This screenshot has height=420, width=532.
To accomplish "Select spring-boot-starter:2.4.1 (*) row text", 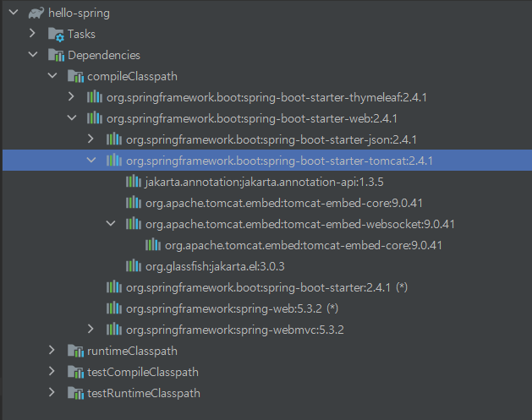I will tap(266, 288).
